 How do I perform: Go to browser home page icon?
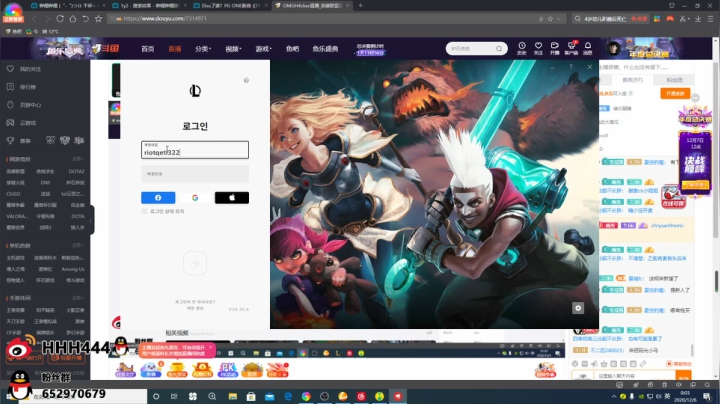click(x=73, y=19)
